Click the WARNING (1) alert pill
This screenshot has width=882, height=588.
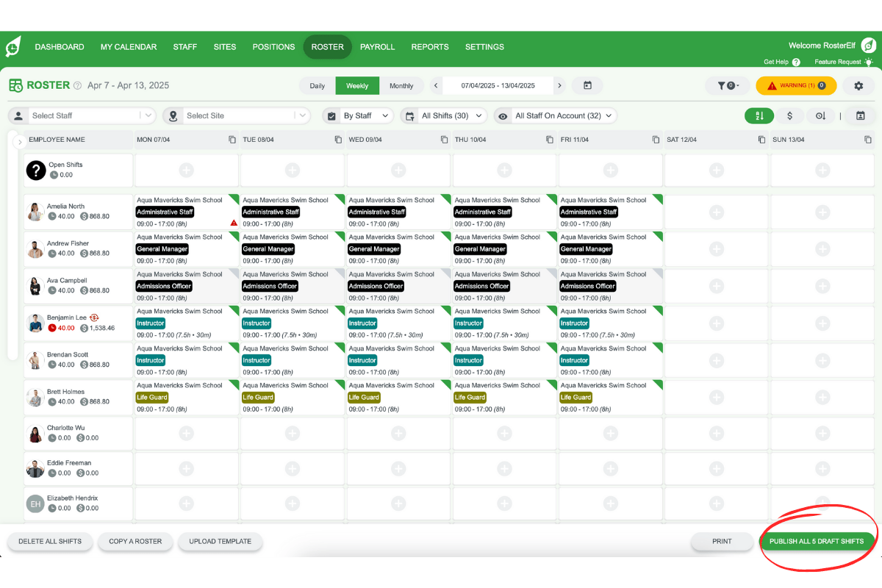click(x=796, y=85)
